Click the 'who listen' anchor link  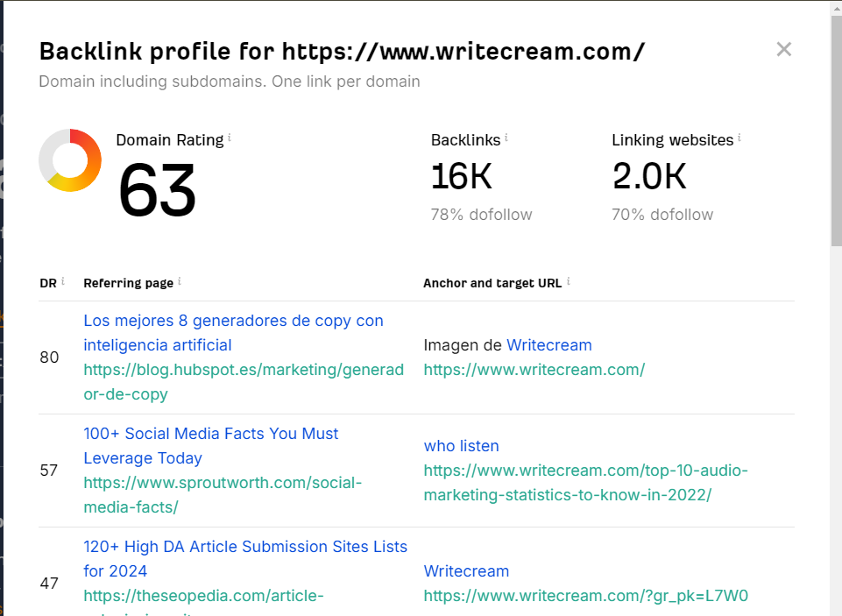[461, 446]
